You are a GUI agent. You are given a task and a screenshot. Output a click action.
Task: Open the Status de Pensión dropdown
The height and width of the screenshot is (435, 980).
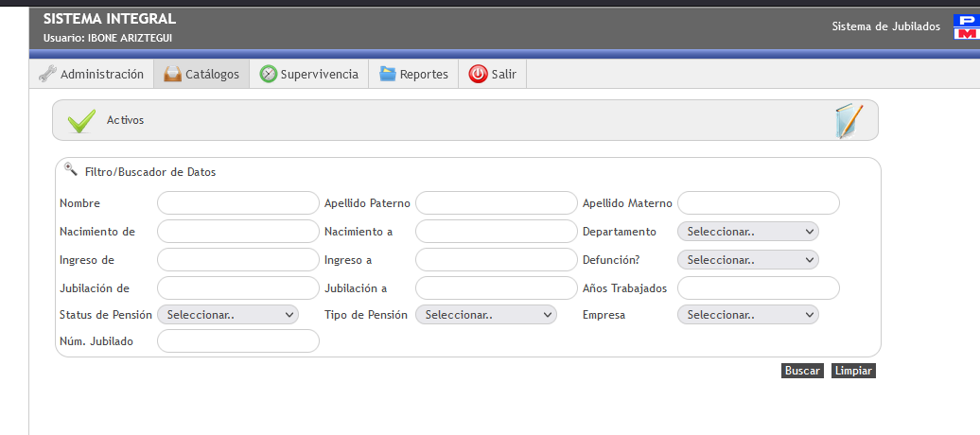[227, 315]
